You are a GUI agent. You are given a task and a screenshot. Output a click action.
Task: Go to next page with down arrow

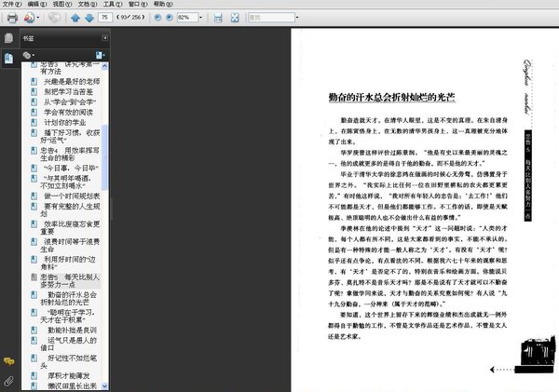89,18
